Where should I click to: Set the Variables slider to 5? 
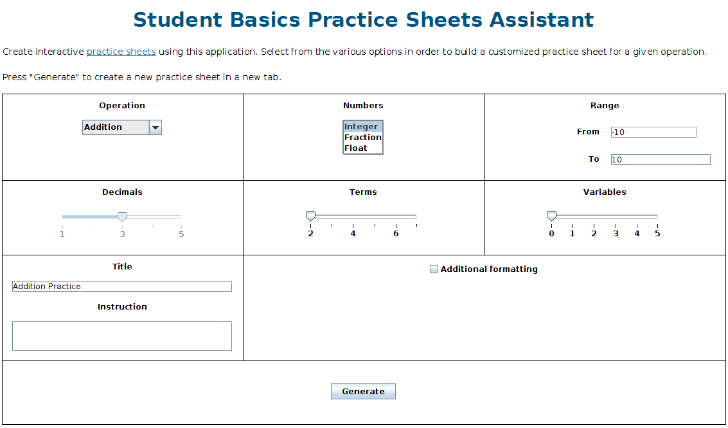pyautogui.click(x=657, y=216)
